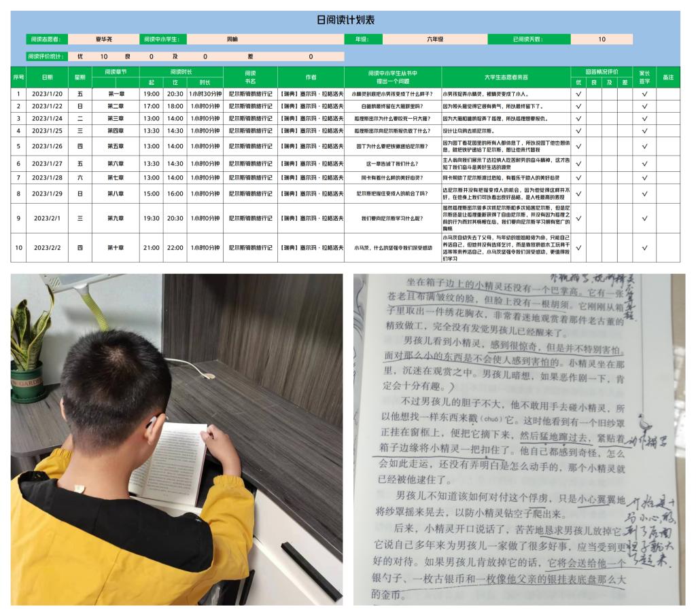This screenshot has width=696, height=616.
Task: Click the 年级 value cell 六年级
Action: point(435,39)
